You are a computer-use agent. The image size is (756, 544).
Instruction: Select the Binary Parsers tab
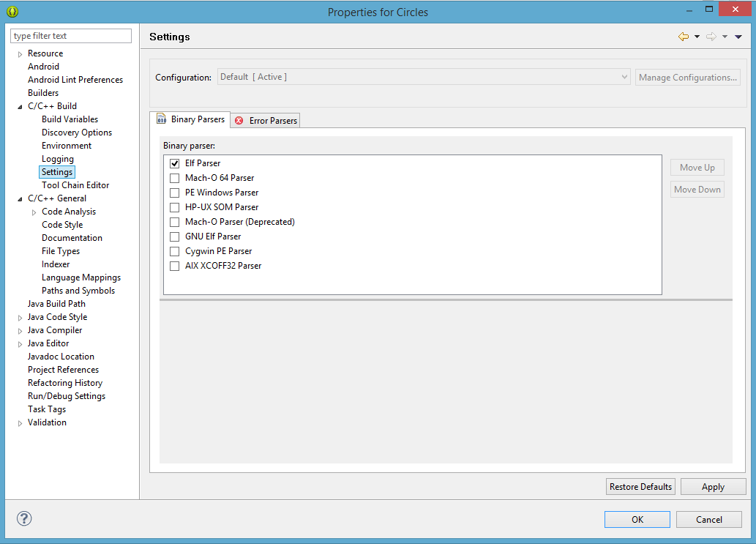click(190, 119)
